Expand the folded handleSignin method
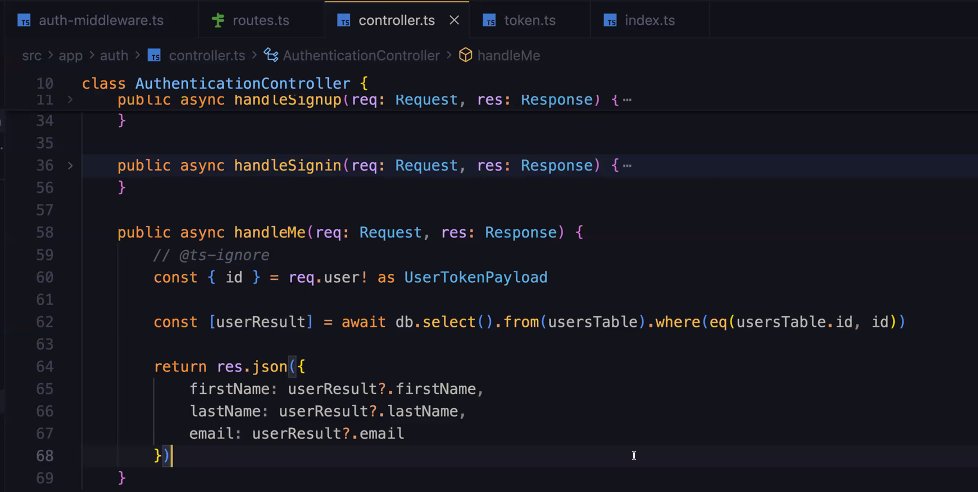 [70, 165]
